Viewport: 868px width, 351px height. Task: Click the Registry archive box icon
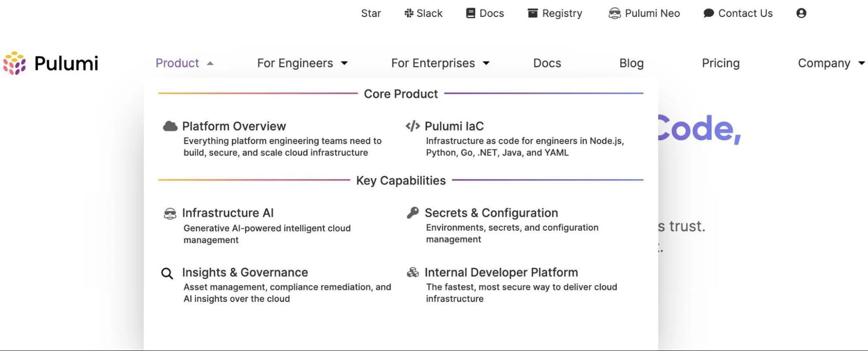(x=532, y=13)
